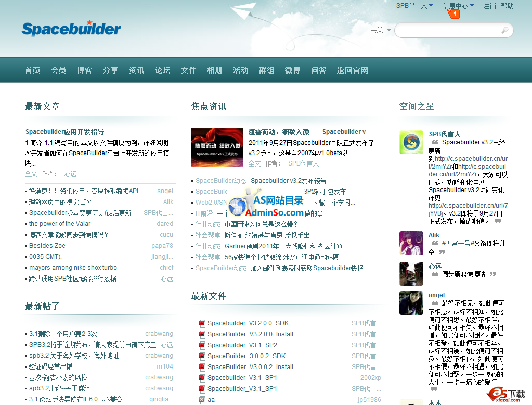Open news 加入邮件列表及时获取Spacebuilder快报
The width and height of the screenshot is (532, 405).
click(309, 268)
